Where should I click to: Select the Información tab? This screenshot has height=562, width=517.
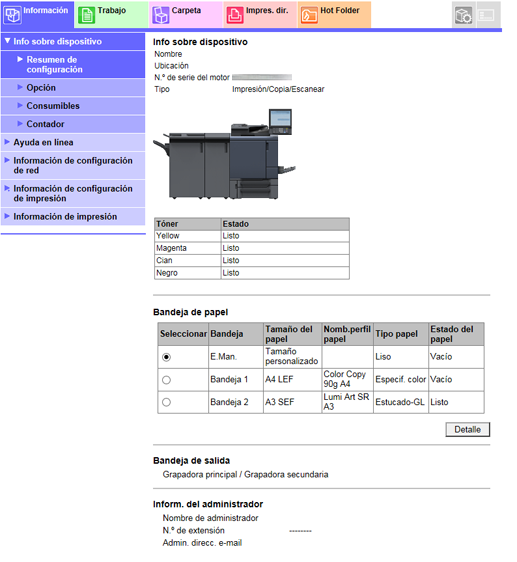tap(37, 14)
